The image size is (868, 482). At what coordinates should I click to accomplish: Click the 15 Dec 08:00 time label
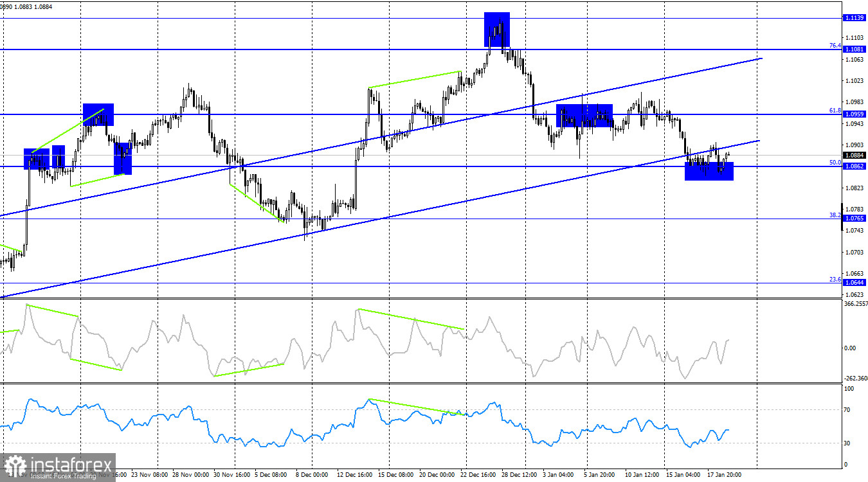click(396, 474)
